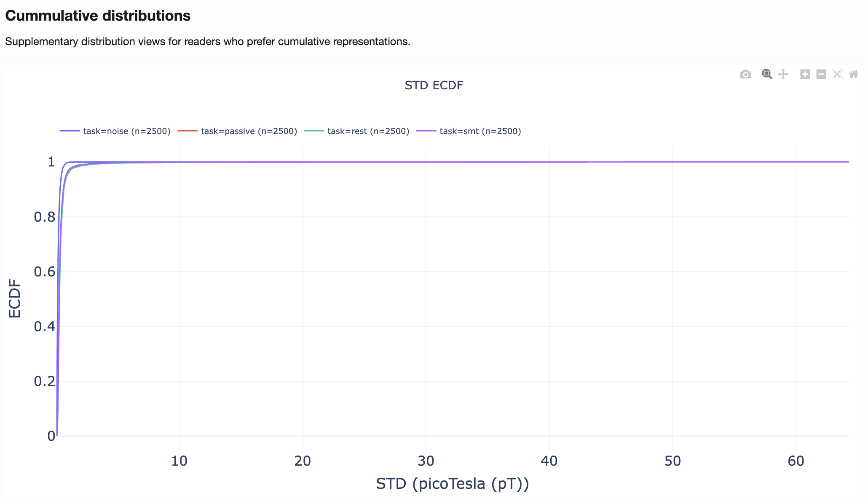Click the x-axis tick label 30
The image size is (868, 504).
click(x=426, y=461)
